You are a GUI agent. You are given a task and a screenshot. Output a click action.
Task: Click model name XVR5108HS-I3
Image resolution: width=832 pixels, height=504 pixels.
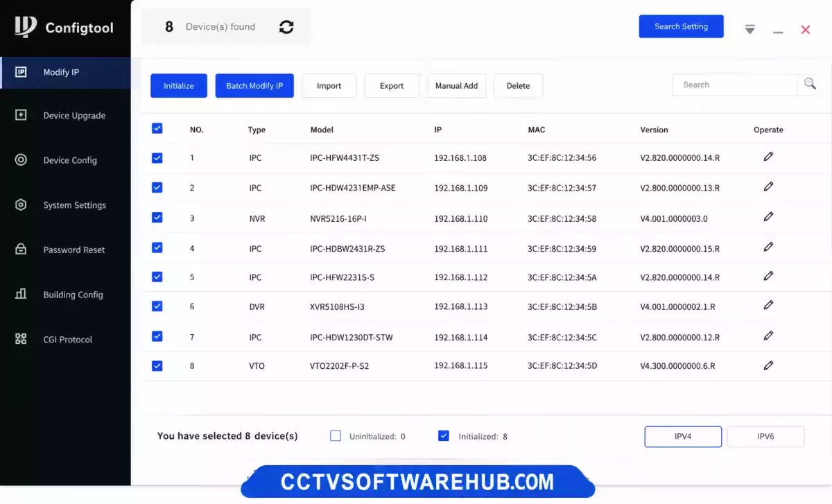pyautogui.click(x=336, y=306)
